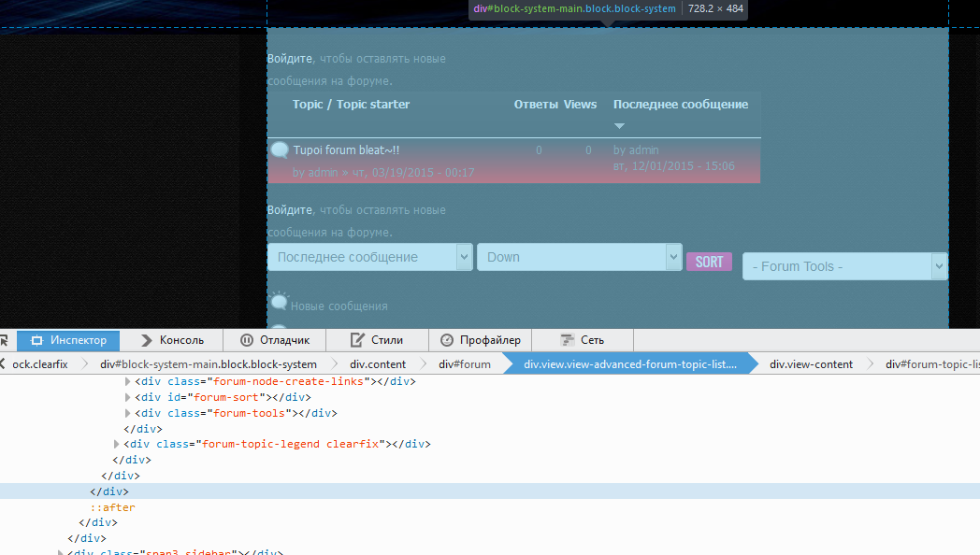Sort by the Views column header

[580, 105]
